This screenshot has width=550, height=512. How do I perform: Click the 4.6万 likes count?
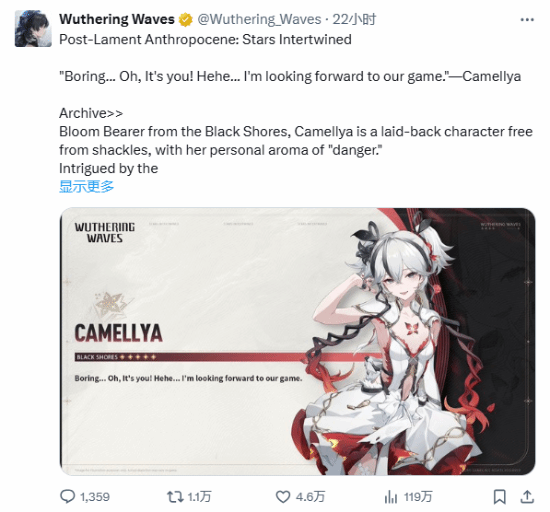(x=310, y=497)
